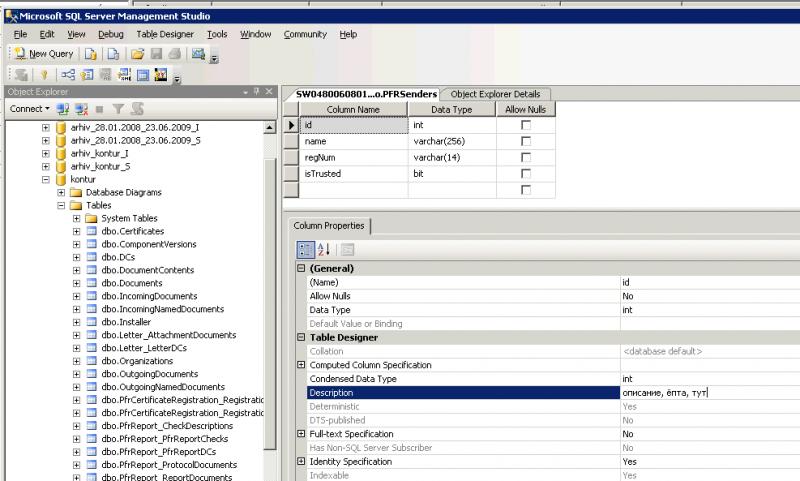The width and height of the screenshot is (800, 481).
Task: Open the Relationships icon
Action: coord(67,75)
